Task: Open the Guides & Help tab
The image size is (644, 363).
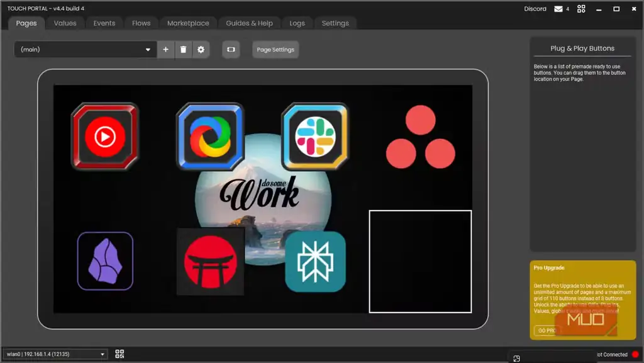Action: click(249, 23)
